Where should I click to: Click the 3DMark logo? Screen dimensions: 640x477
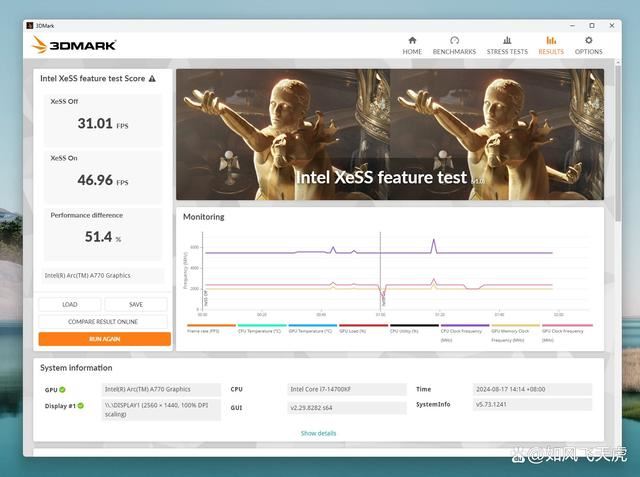pyautogui.click(x=75, y=44)
